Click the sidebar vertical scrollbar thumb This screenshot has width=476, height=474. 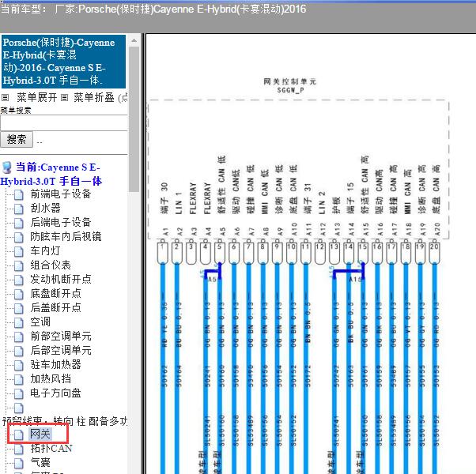[134, 118]
